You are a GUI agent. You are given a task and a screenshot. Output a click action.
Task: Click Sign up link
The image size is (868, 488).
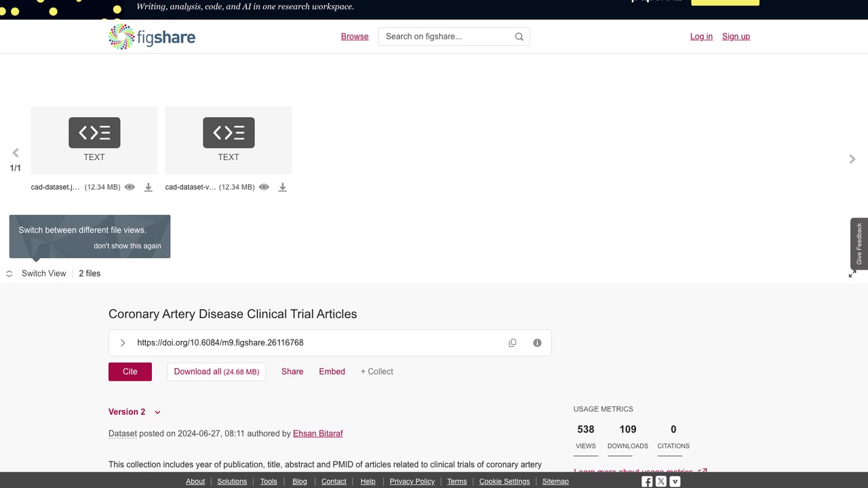click(736, 37)
